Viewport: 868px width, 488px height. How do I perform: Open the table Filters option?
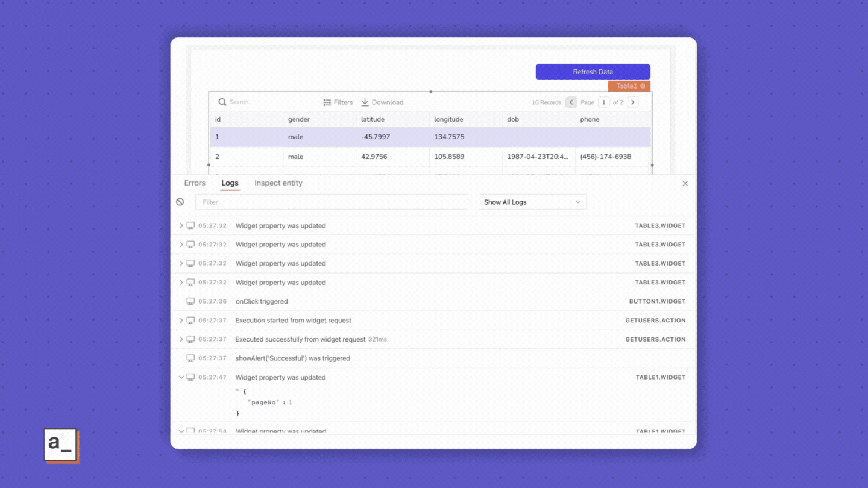pos(338,102)
